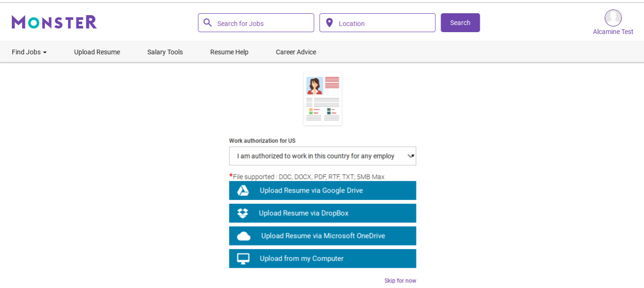Viewport: 644px width, 288px height.
Task: Click the Monster logo
Action: point(54,22)
